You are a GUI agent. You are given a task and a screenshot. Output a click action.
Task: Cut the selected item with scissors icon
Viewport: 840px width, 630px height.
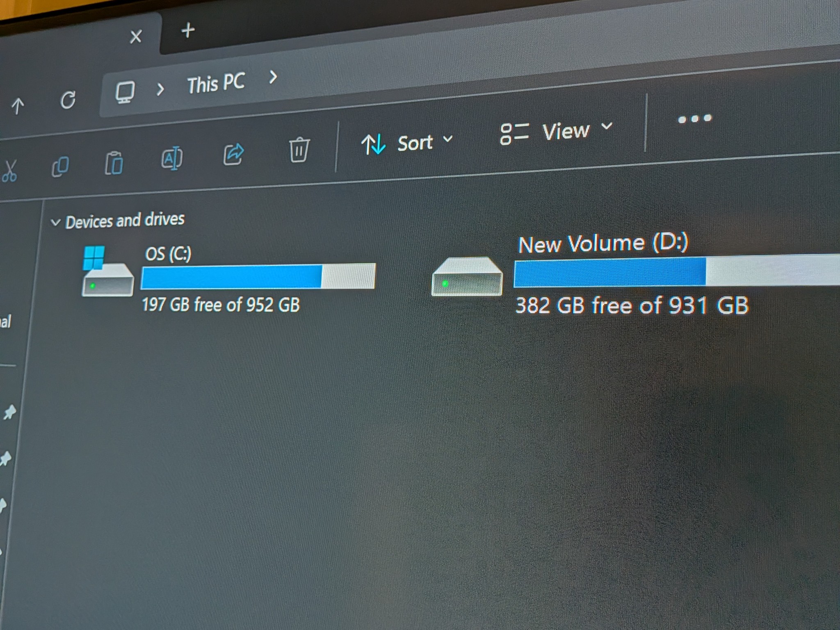coord(9,170)
